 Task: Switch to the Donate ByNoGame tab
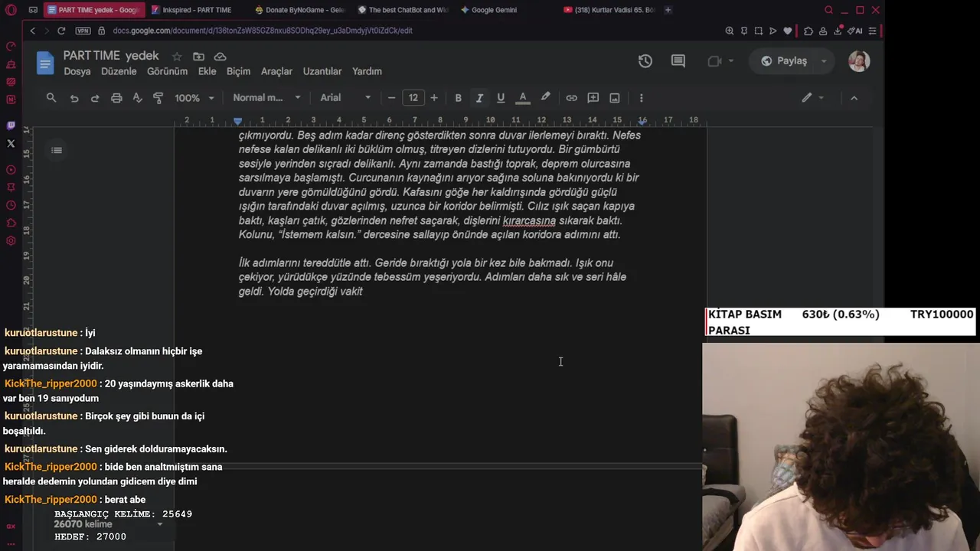(x=300, y=10)
